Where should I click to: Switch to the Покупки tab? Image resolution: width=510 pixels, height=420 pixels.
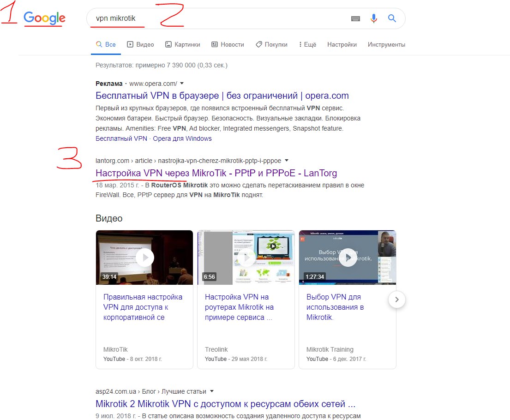(x=271, y=45)
